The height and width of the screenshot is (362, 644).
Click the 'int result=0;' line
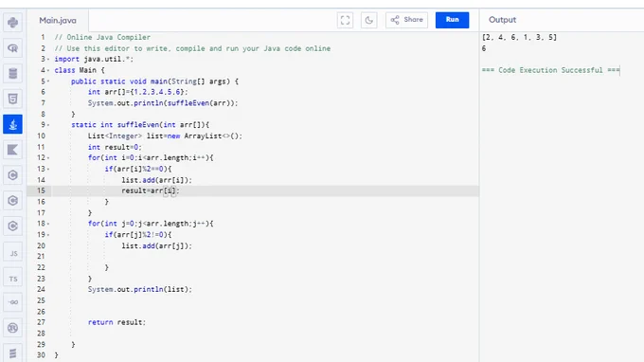click(115, 147)
